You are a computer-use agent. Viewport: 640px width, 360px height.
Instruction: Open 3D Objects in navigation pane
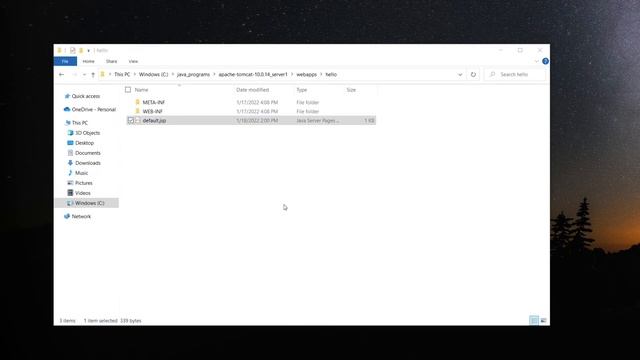click(87, 133)
